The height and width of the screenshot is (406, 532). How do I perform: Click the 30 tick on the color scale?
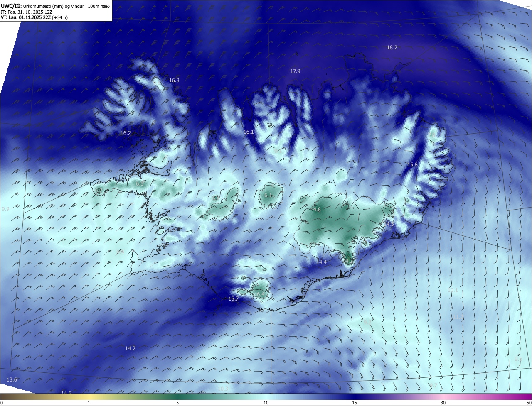(x=443, y=403)
